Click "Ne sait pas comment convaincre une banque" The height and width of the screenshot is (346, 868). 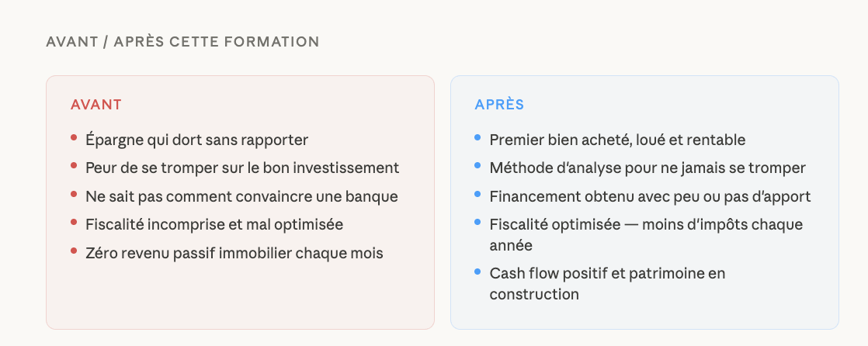241,197
